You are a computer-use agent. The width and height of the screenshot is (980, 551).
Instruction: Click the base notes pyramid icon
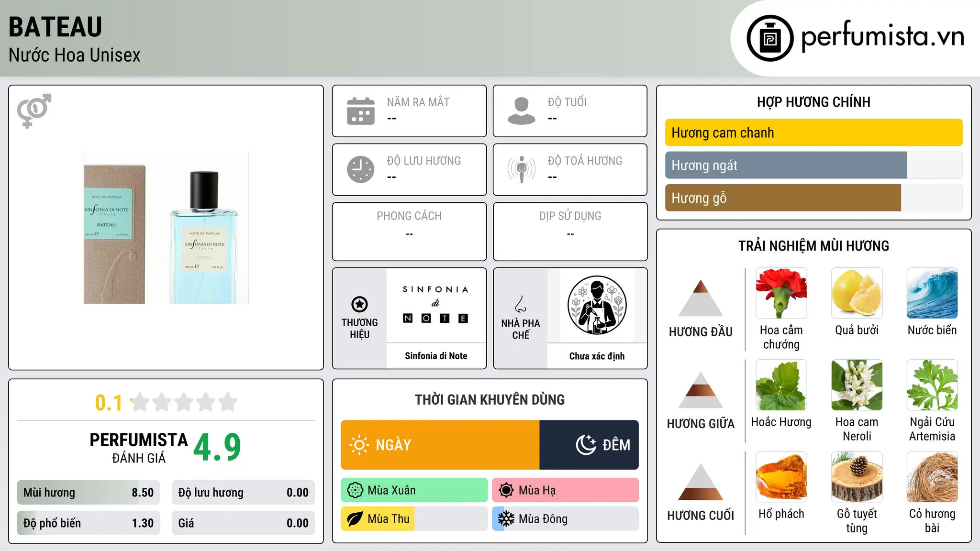[x=701, y=482]
